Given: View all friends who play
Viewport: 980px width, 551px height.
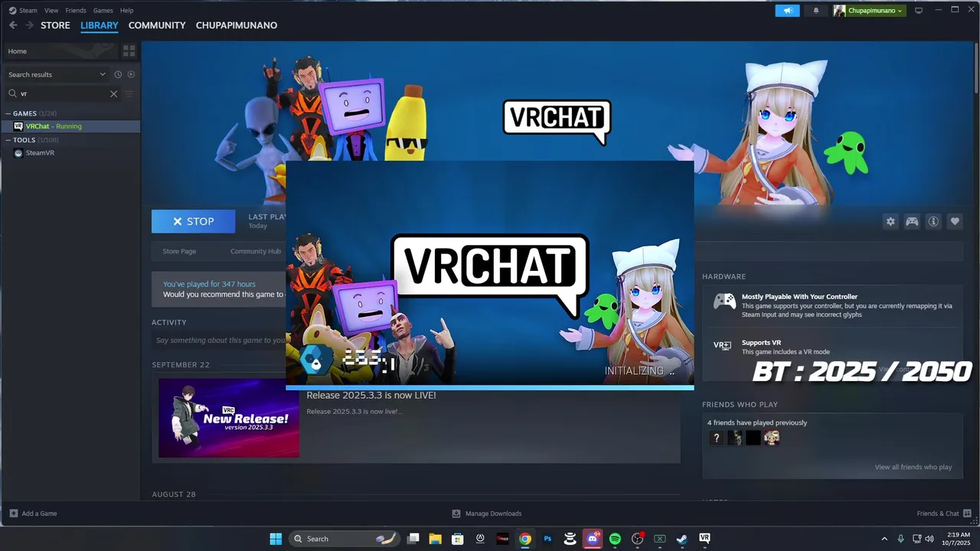Looking at the screenshot, I should [913, 467].
